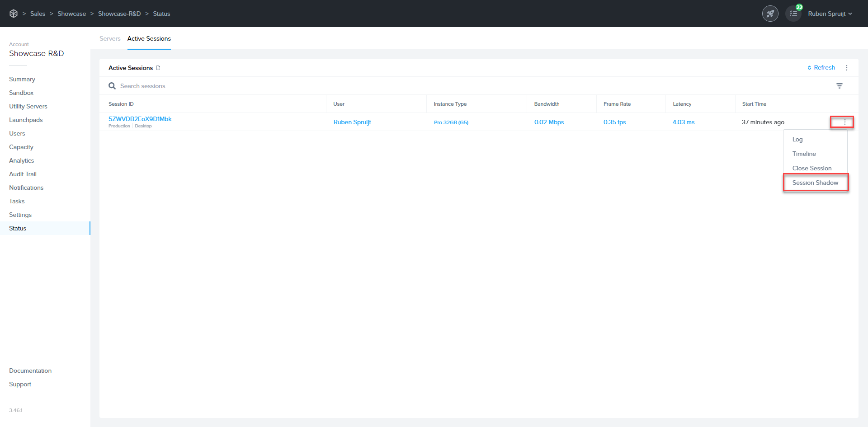Select Session Shadow from the context menu
Viewport: 868px width, 427px height.
click(815, 183)
